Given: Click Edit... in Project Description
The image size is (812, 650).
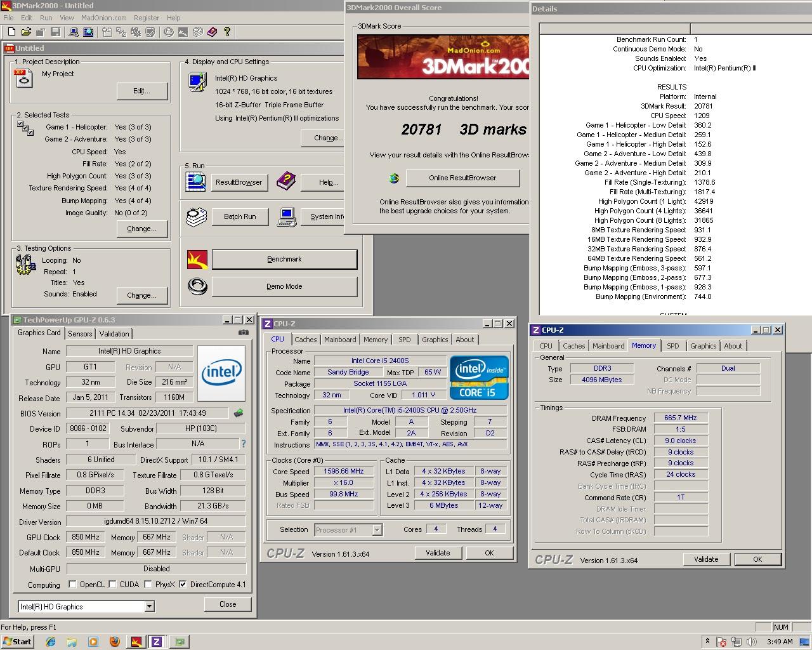Looking at the screenshot, I should pyautogui.click(x=142, y=91).
